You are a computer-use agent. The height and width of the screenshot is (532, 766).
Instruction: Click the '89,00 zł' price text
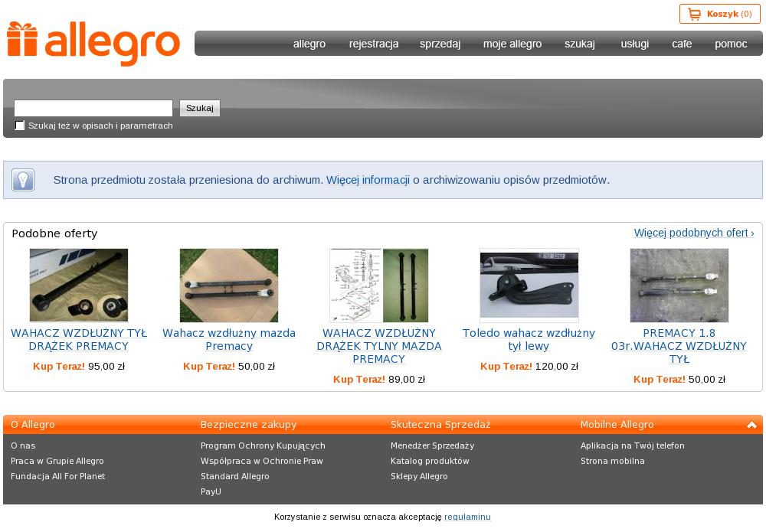pyautogui.click(x=407, y=380)
